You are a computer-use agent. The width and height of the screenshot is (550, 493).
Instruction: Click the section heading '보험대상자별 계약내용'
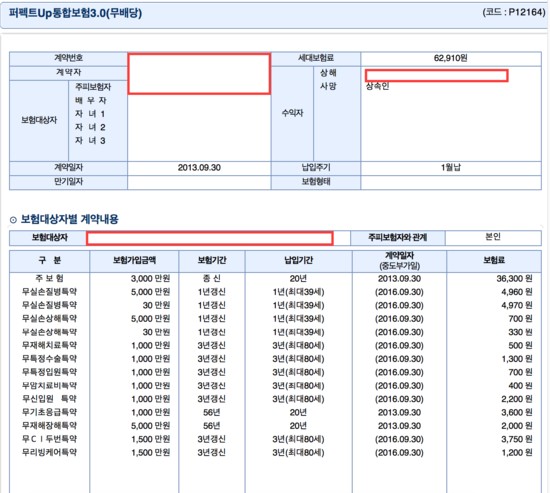pyautogui.click(x=69, y=220)
